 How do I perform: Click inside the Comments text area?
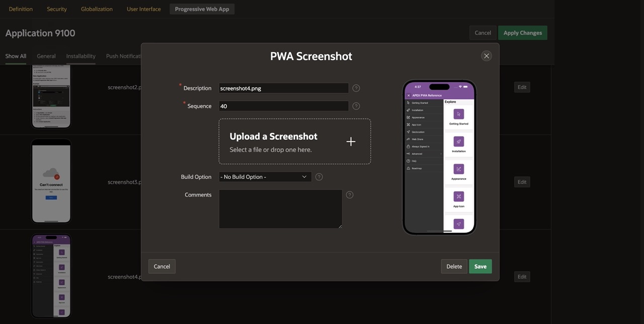[x=280, y=209]
